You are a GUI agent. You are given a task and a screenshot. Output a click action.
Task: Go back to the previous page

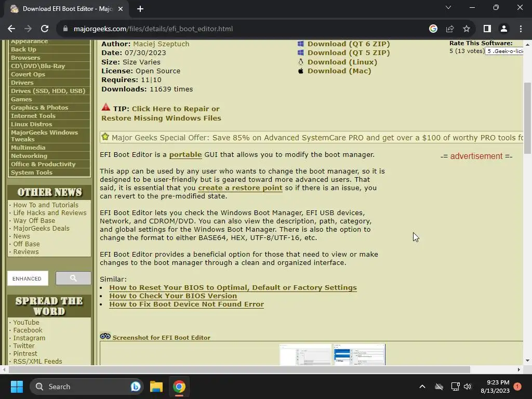(11, 29)
